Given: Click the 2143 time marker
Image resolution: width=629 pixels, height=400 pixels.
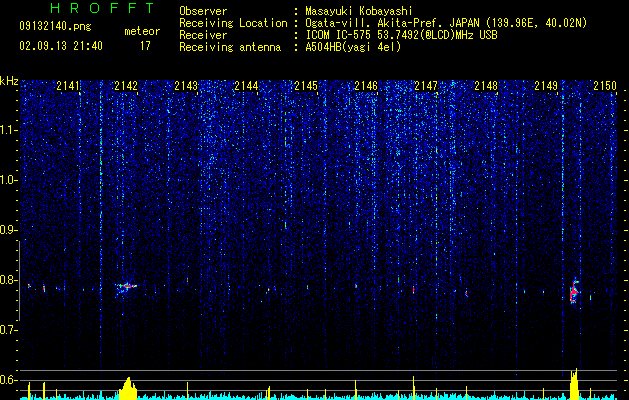Looking at the screenshot, I should [186, 85].
